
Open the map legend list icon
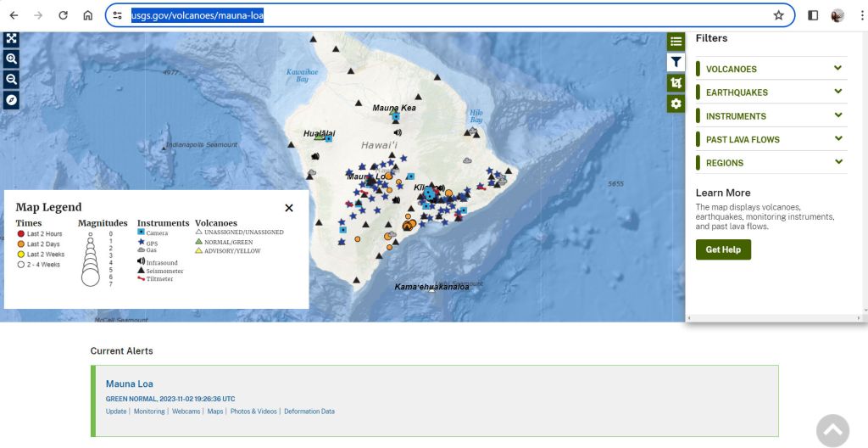click(676, 42)
